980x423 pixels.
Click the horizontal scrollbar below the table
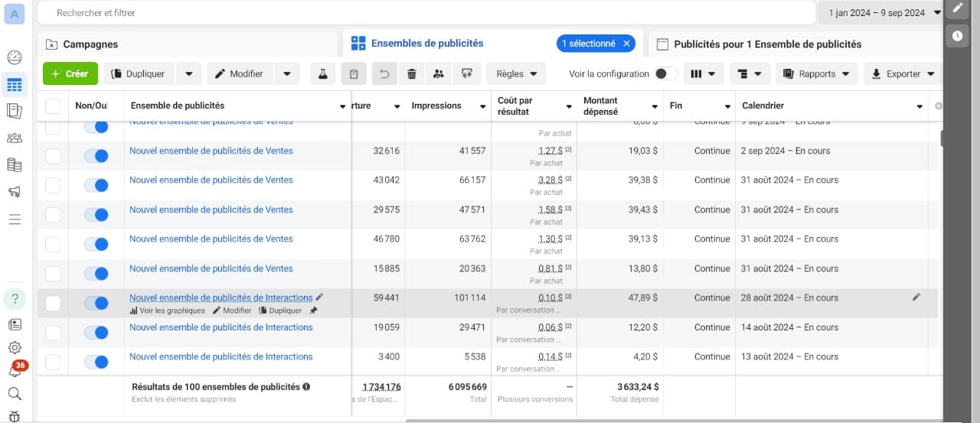pyautogui.click(x=674, y=420)
